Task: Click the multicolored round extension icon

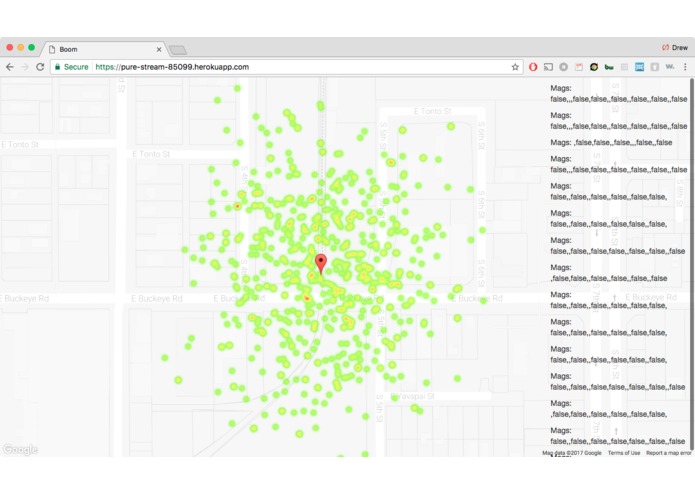Action: tap(594, 67)
